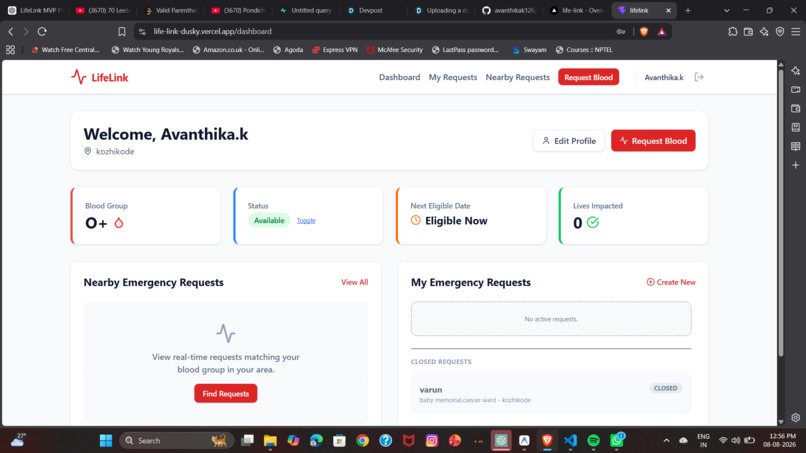This screenshot has height=453, width=806.
Task: Click the green checkmark in Lives Impacted
Action: [593, 223]
